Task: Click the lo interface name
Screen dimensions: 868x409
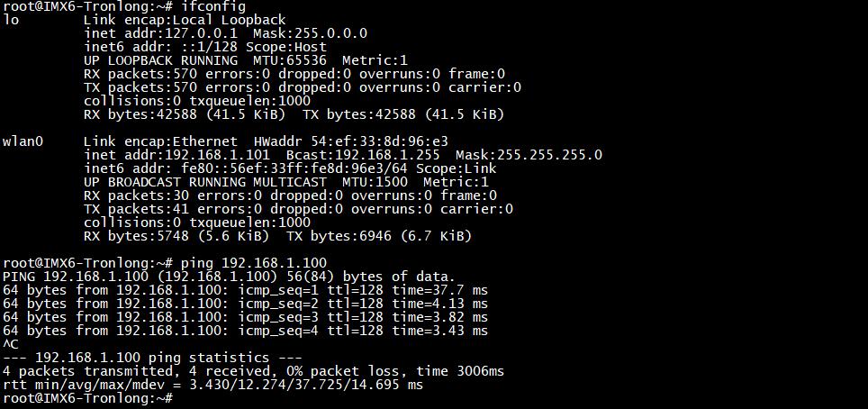Action: 11,20
